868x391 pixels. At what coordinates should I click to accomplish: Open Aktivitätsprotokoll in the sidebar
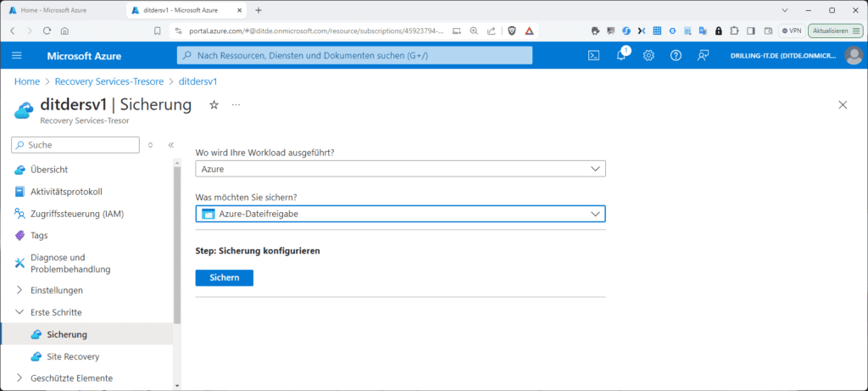[x=66, y=192]
